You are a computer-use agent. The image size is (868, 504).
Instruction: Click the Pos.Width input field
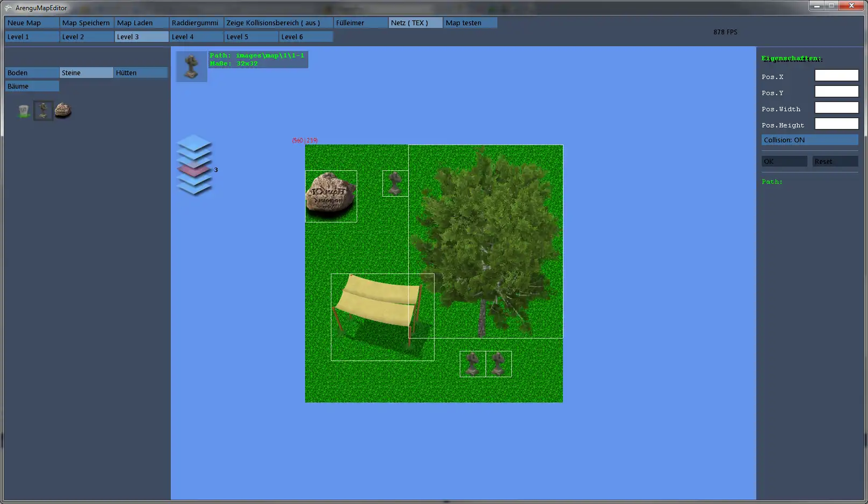tap(836, 108)
